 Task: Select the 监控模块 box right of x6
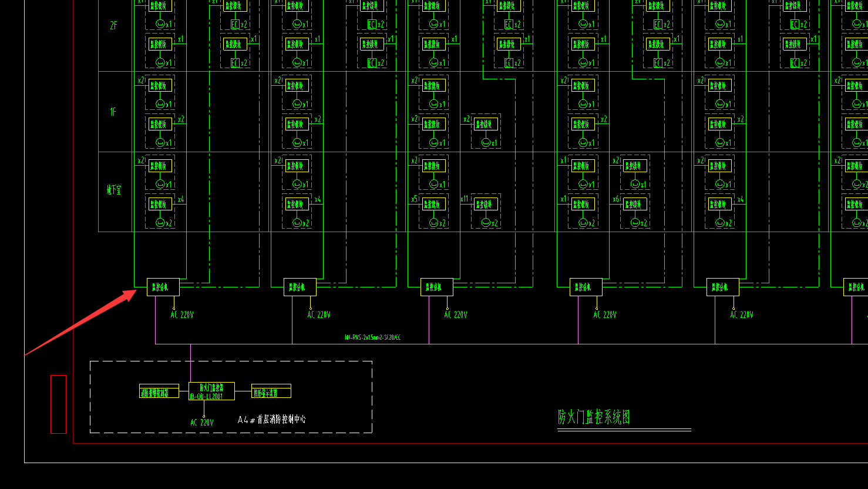tap(634, 205)
